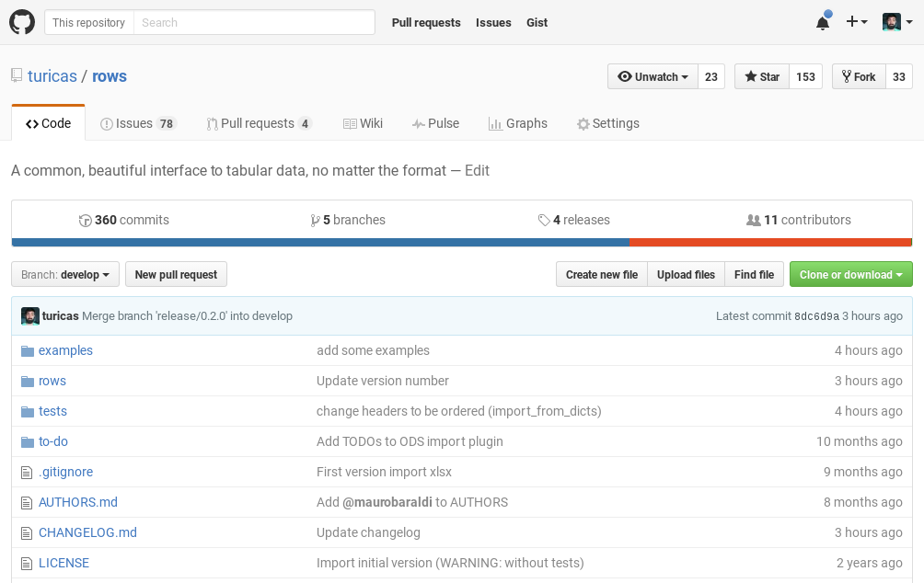The height and width of the screenshot is (583, 924).
Task: Open the 4 releases page
Action: pos(574,220)
